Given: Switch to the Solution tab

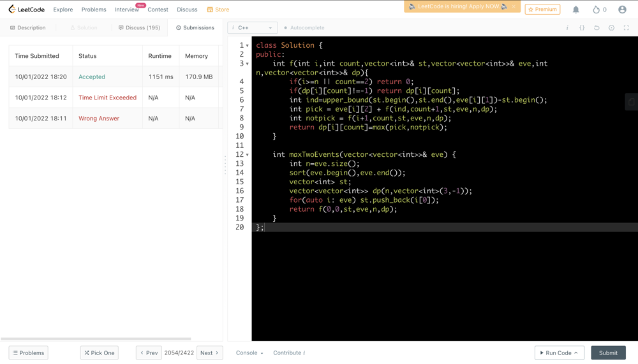Looking at the screenshot, I should 84,27.
